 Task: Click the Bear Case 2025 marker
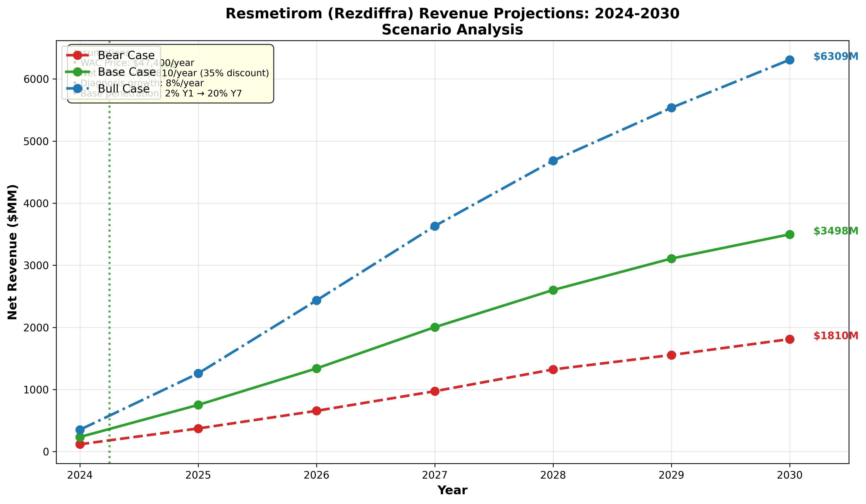click(x=198, y=429)
